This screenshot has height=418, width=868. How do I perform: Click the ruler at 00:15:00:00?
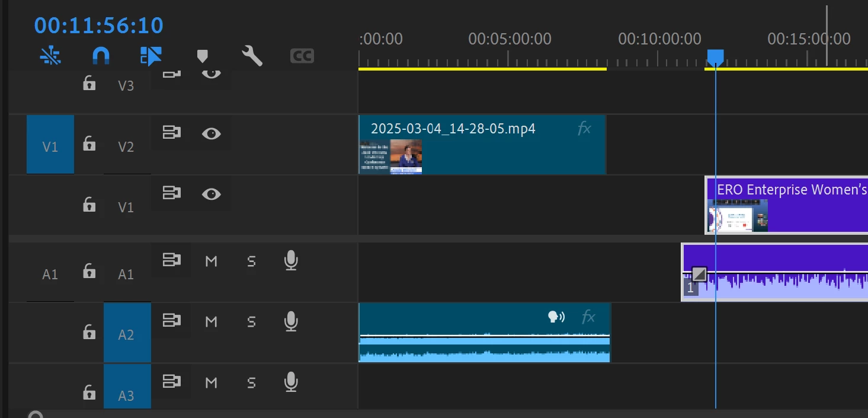(809, 39)
